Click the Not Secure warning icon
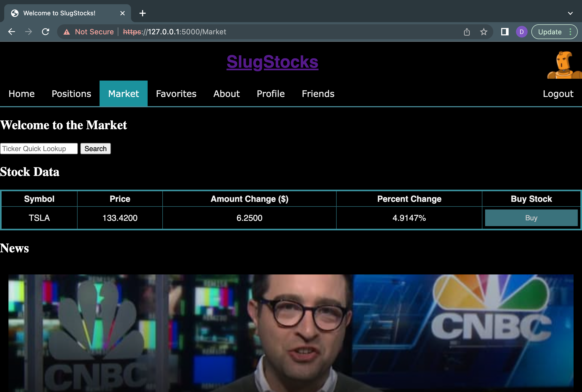582x392 pixels. (67, 32)
